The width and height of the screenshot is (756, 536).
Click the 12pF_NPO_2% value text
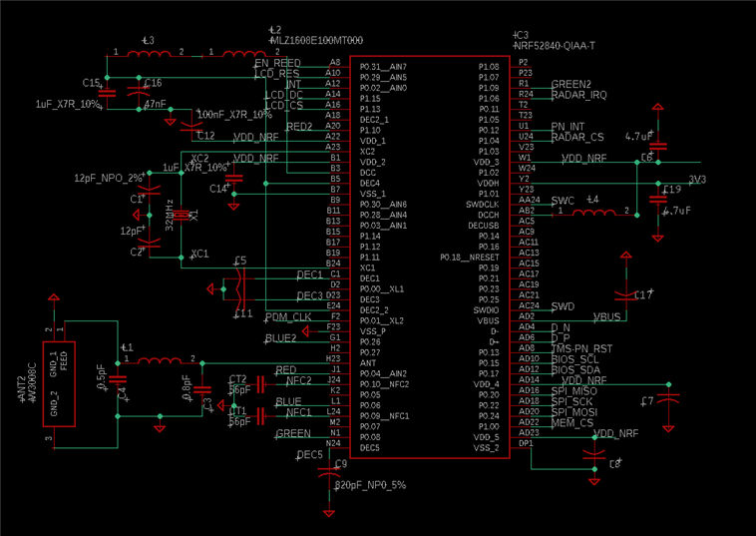click(x=109, y=178)
